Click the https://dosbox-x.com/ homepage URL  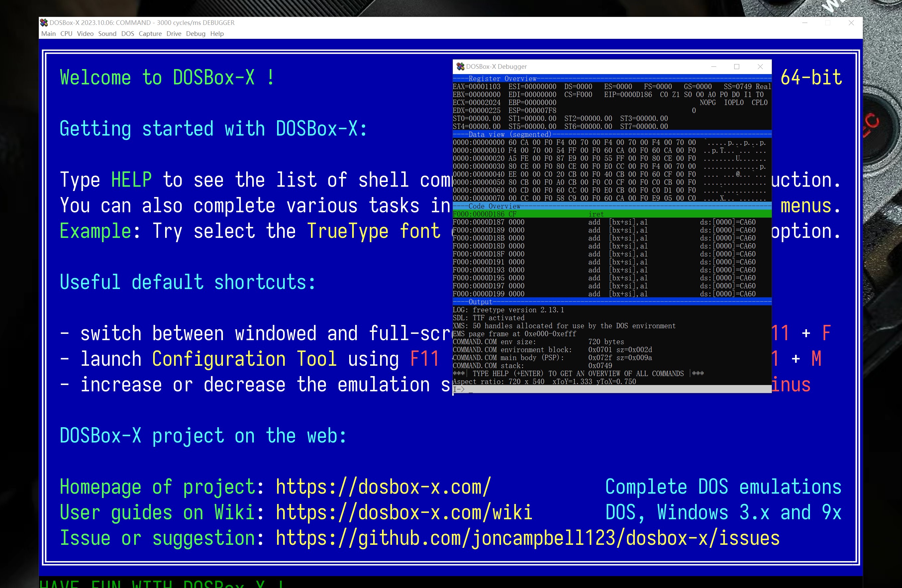coord(383,487)
